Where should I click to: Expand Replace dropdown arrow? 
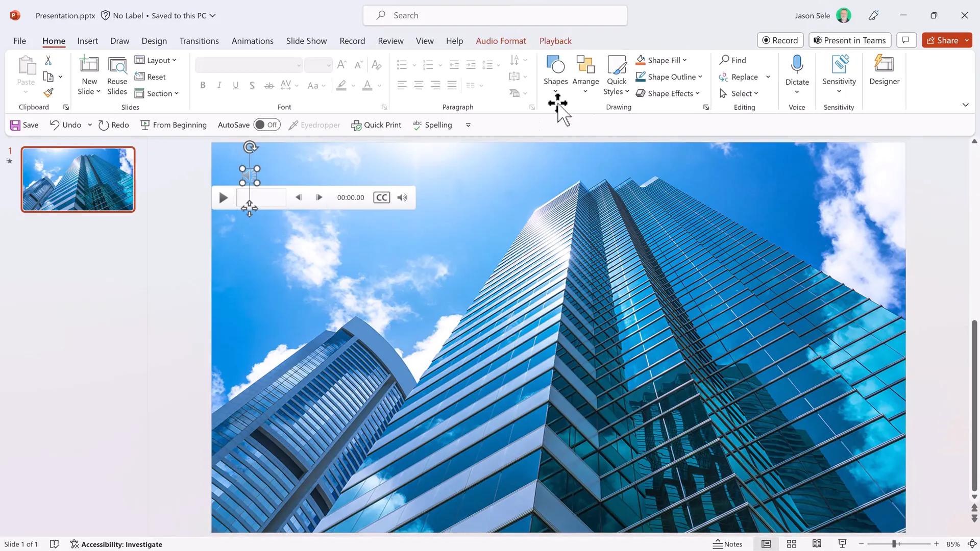(768, 77)
